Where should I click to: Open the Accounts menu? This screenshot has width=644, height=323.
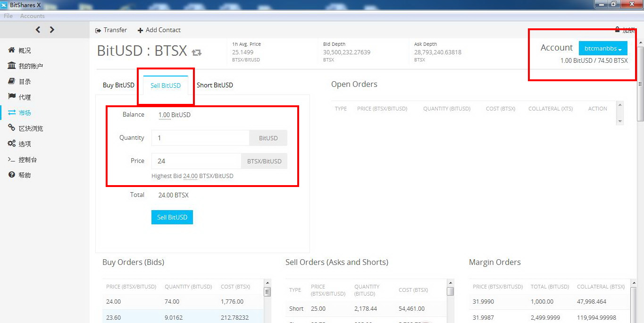32,16
